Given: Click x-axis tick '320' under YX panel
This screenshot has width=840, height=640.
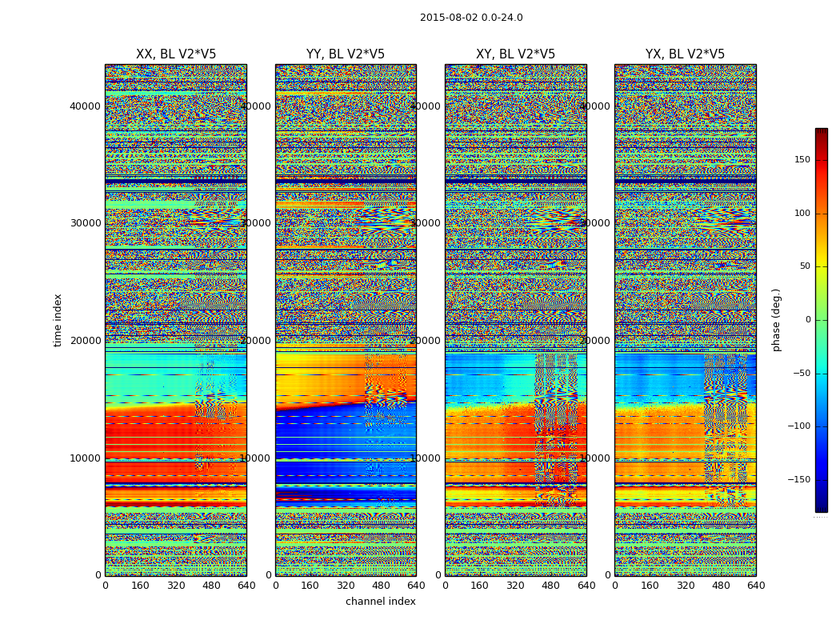Looking at the screenshot, I should click(x=685, y=586).
